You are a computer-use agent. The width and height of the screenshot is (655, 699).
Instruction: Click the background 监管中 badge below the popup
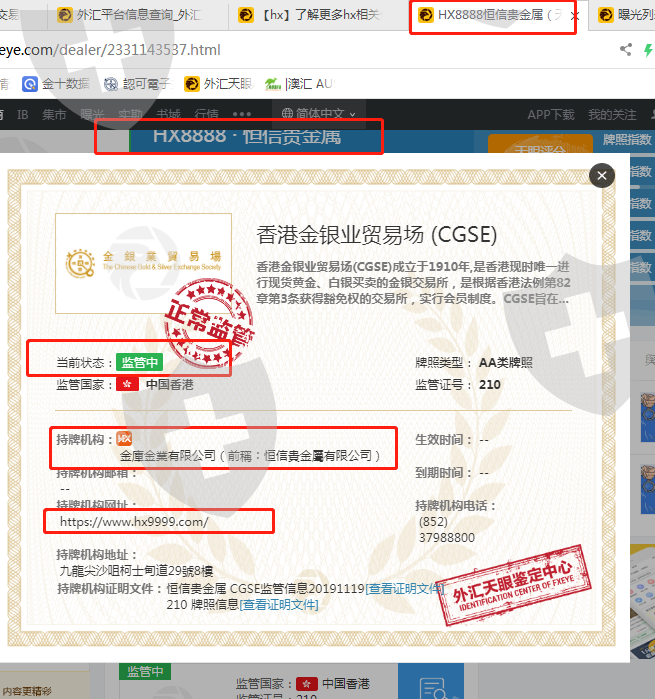(145, 671)
